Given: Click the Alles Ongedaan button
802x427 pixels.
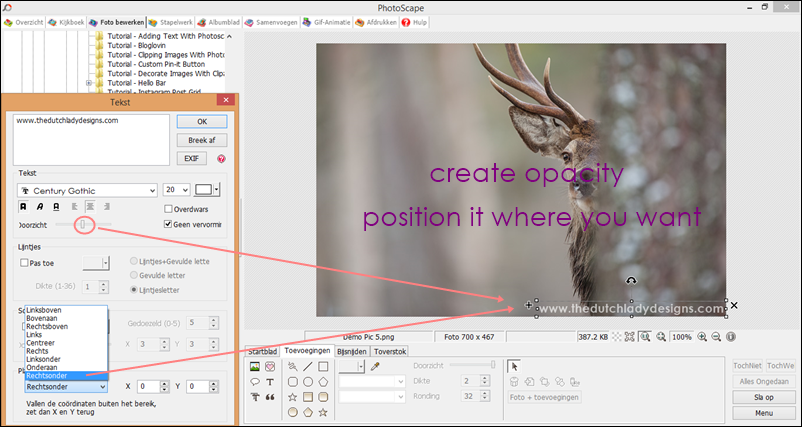Looking at the screenshot, I should coord(762,381).
